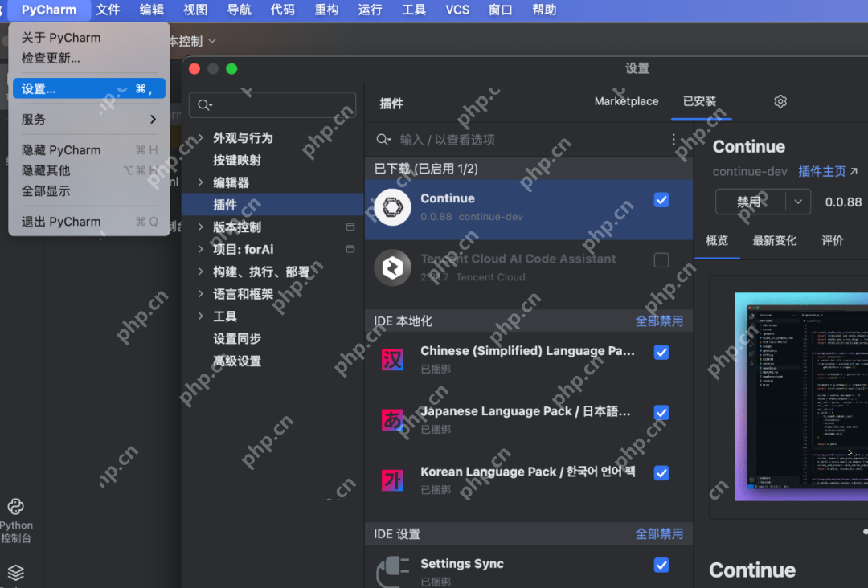Click the Continue plugin logo icon
868x588 pixels.
coord(392,208)
